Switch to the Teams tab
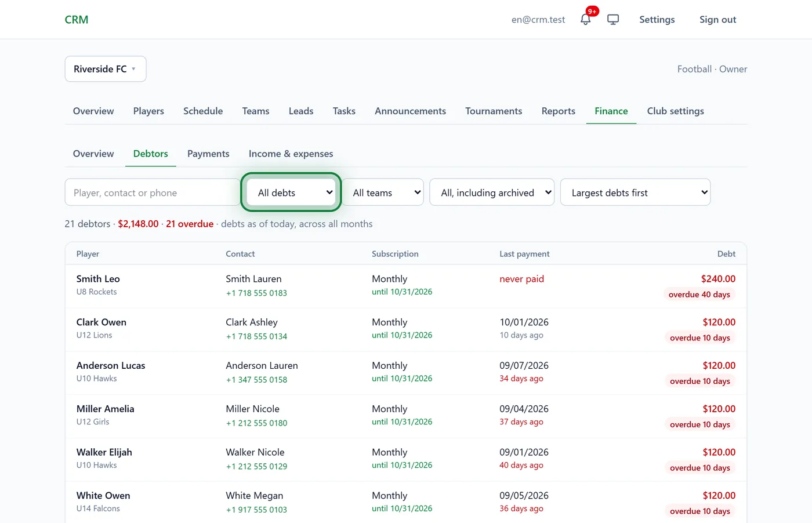The height and width of the screenshot is (523, 812). 256,111
